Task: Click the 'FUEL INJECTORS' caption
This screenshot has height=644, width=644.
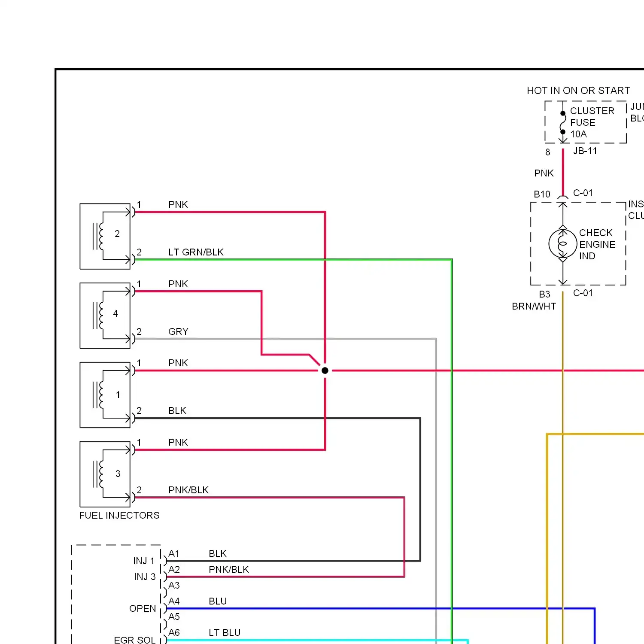Action: [x=119, y=515]
